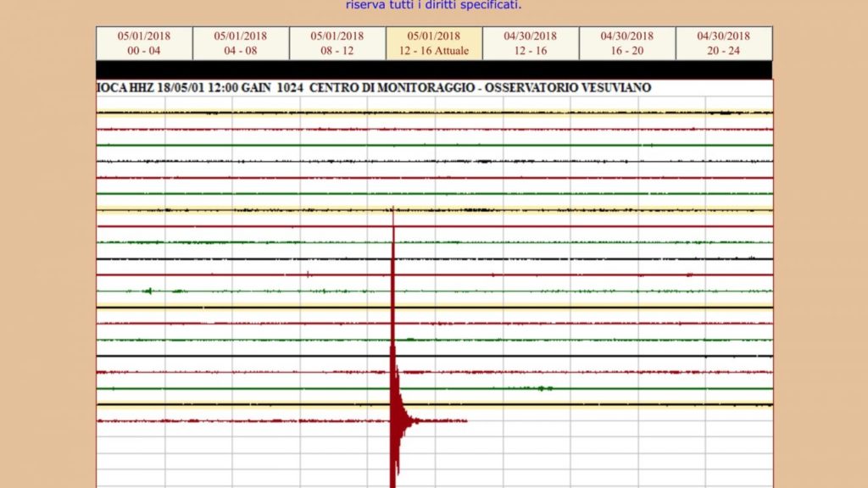
Task: Click the riserva tutti i diritti link
Action: (433, 4)
